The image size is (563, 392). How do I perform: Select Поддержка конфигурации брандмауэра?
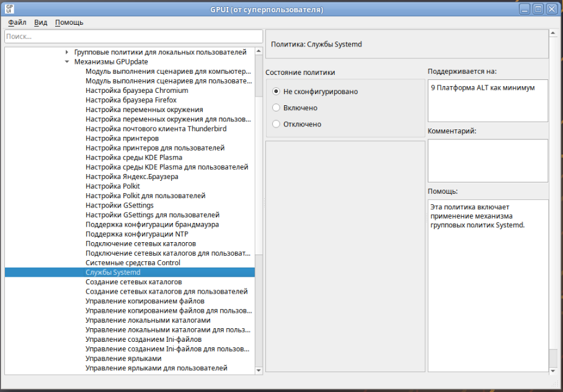tap(153, 225)
